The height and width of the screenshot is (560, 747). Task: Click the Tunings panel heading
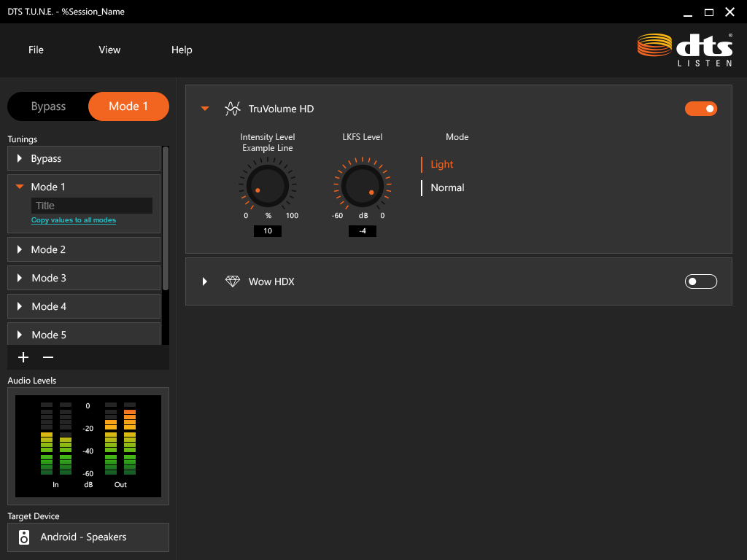[x=23, y=139]
